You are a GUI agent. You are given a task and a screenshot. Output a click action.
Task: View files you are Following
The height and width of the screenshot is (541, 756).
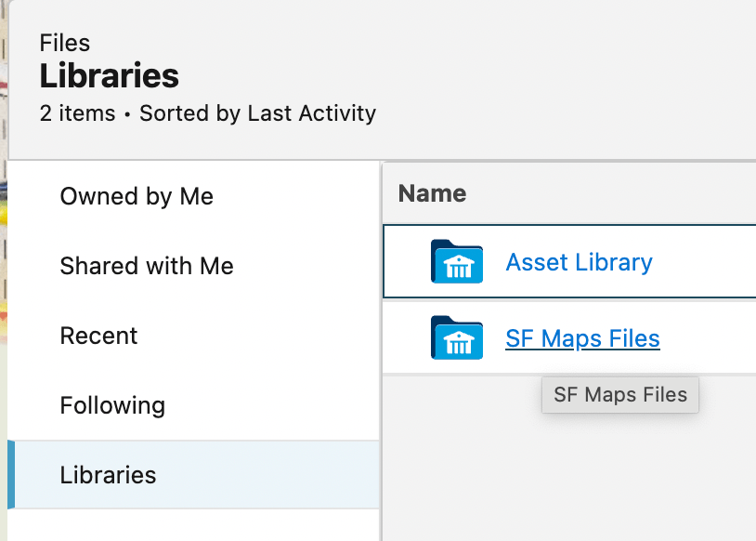click(x=111, y=405)
